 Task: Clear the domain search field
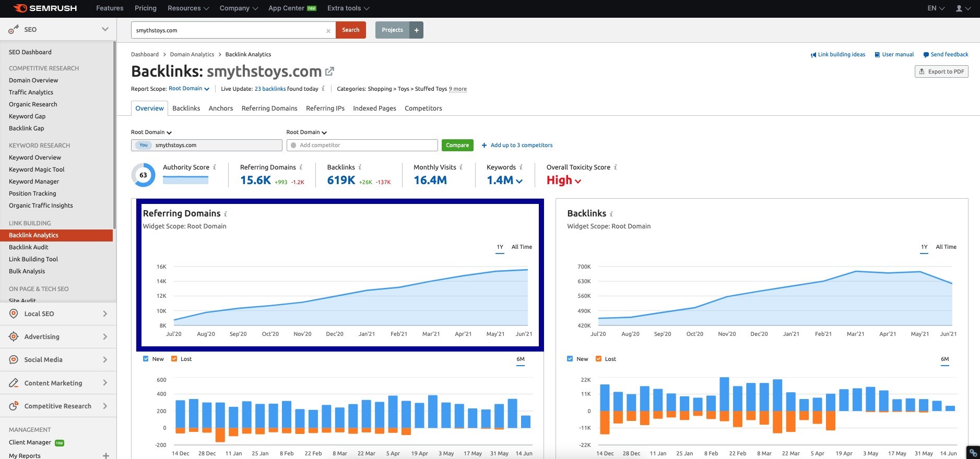(328, 31)
